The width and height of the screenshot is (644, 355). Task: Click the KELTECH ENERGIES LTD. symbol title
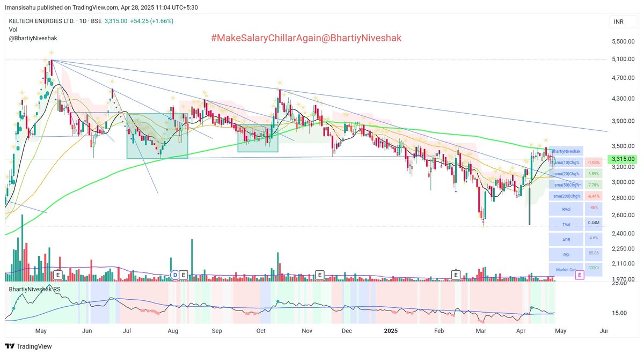41,21
